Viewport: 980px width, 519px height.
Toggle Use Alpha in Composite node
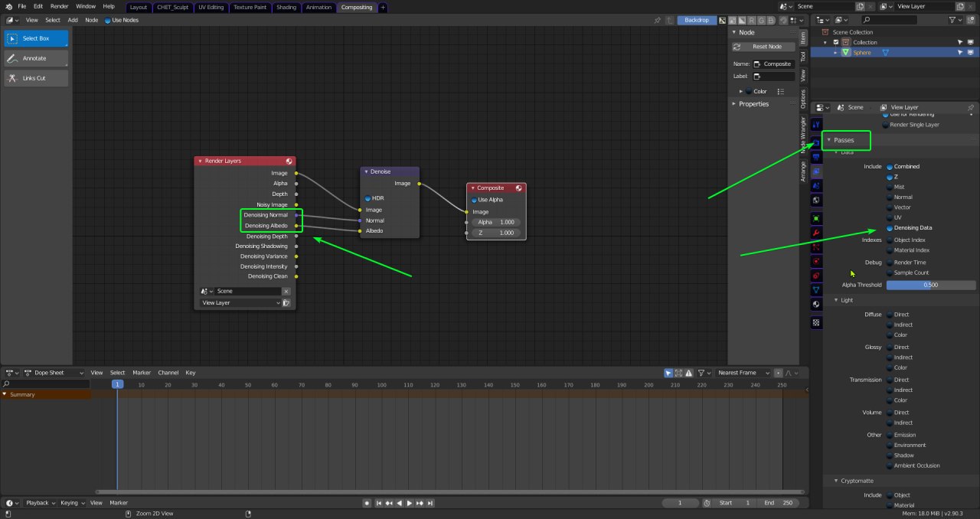point(474,200)
